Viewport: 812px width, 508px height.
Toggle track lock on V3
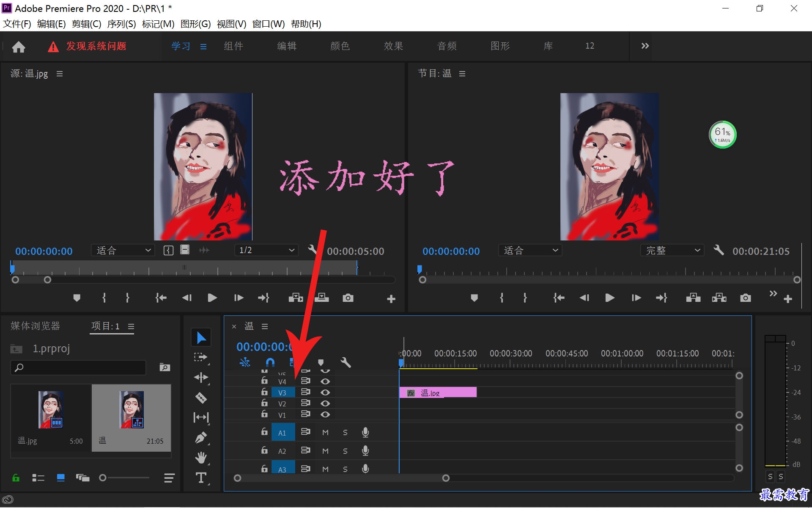click(x=264, y=392)
